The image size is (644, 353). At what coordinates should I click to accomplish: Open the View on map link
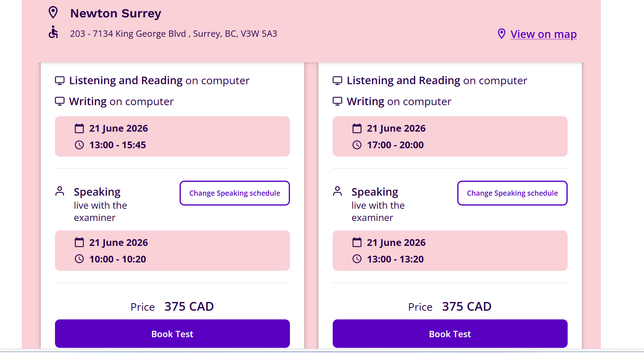pos(544,34)
